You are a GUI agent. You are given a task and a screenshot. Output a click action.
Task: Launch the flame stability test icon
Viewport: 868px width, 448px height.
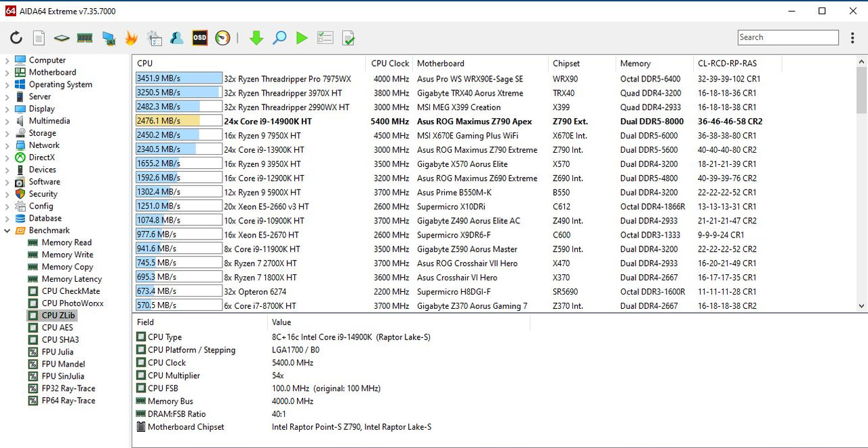pos(131,38)
